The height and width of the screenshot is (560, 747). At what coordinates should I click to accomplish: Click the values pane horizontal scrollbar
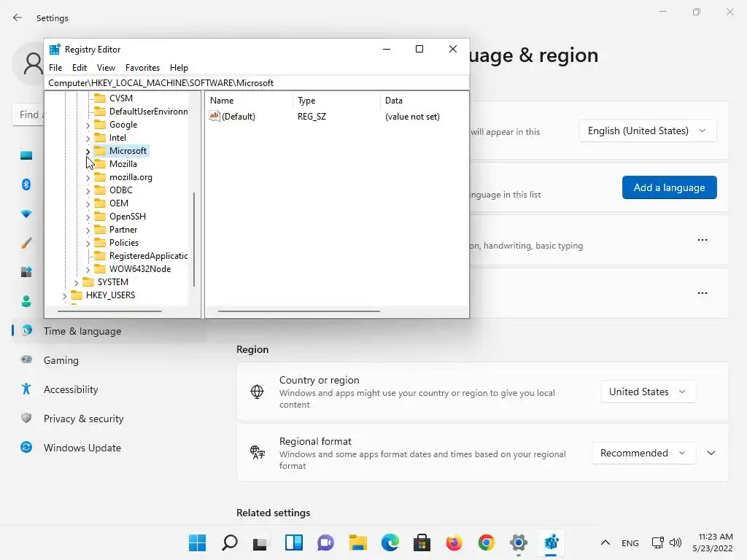click(x=298, y=311)
